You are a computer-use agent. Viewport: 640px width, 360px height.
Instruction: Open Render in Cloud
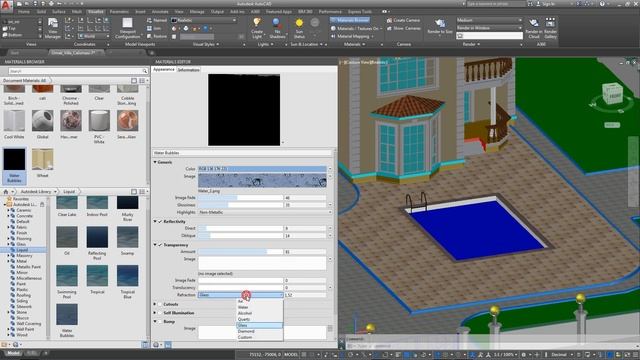click(x=534, y=28)
